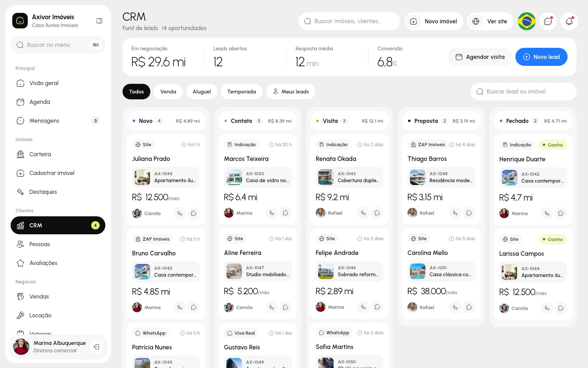Message Aline Ferreira lead via chat icon
Viewport: 588px width, 368px height.
[285, 307]
